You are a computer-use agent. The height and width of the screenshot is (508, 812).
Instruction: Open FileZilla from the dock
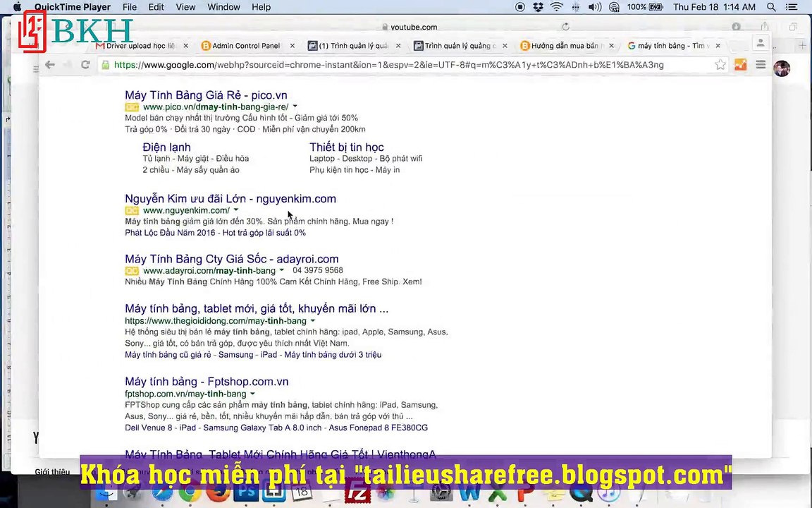click(358, 490)
